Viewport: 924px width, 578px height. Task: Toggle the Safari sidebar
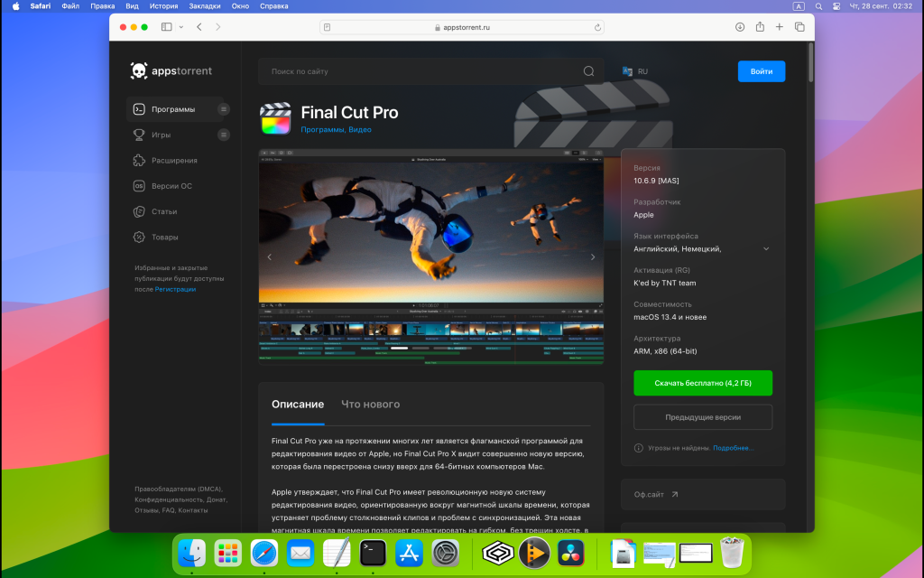click(x=167, y=27)
